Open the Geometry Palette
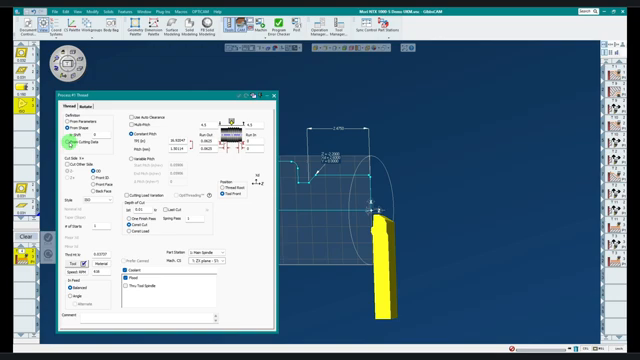Screen dimensions: 640x360 [x=135, y=27]
